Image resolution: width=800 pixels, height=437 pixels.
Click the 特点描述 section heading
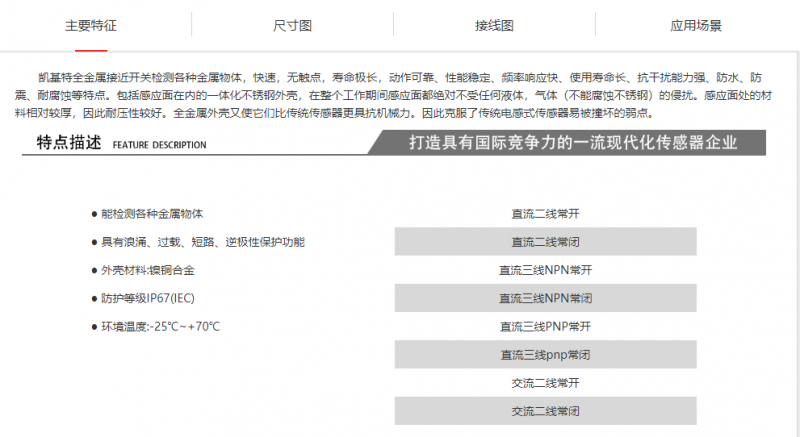point(69,143)
